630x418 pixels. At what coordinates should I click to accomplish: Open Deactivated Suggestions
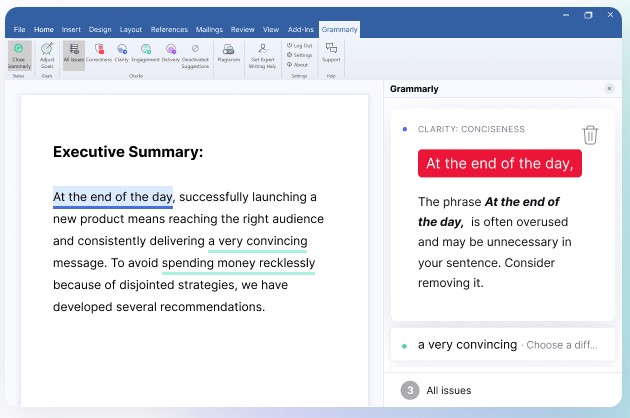(x=195, y=55)
